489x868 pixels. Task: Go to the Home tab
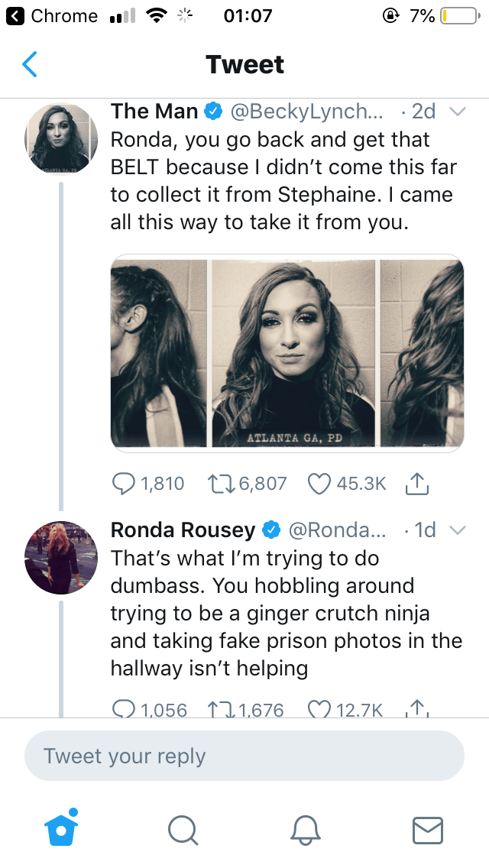[x=61, y=828]
